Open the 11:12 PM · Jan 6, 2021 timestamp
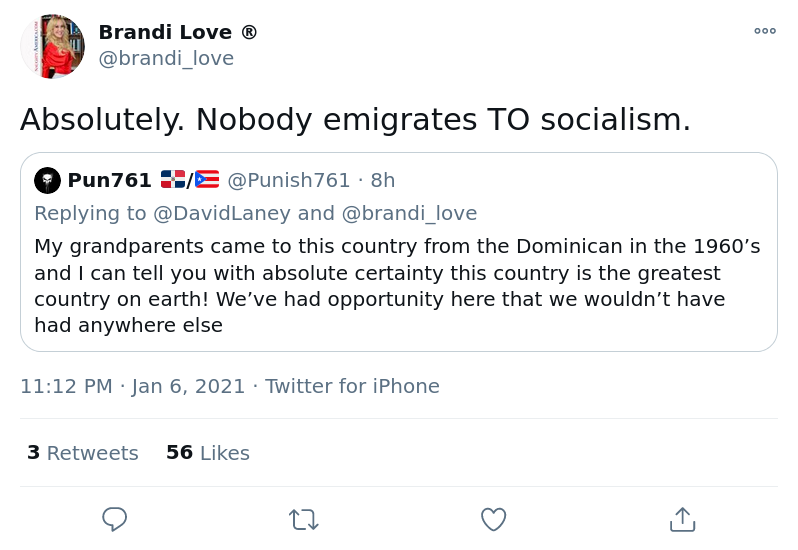 pos(133,386)
